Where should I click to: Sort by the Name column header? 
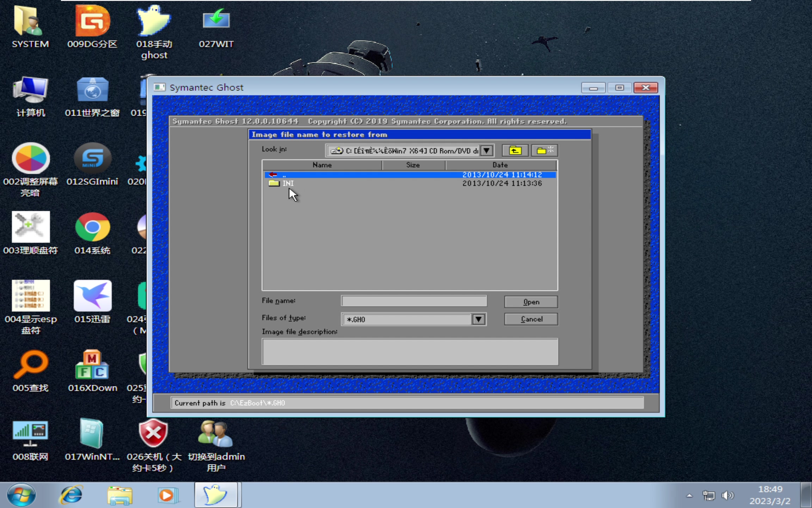(322, 165)
